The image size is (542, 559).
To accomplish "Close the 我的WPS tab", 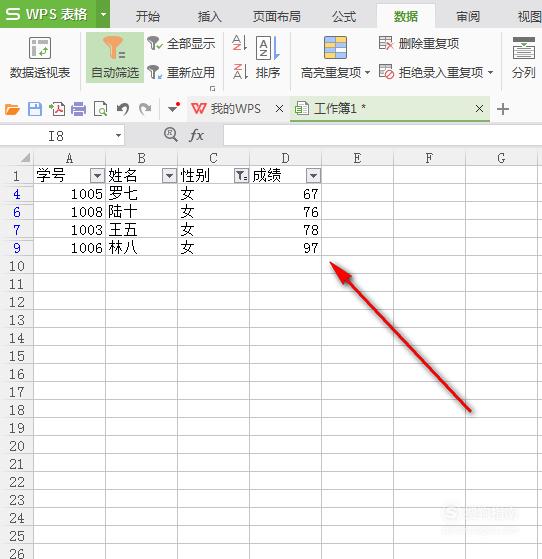I will (280, 109).
